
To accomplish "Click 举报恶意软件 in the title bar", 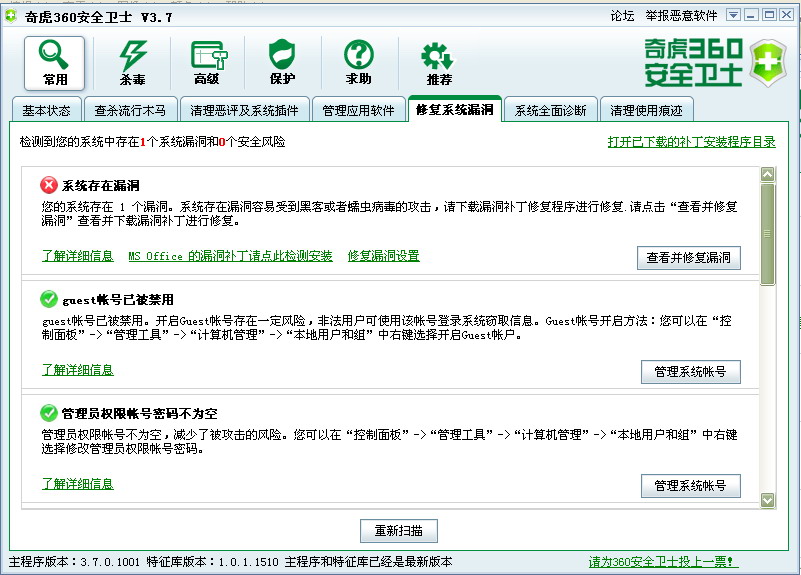I will (x=681, y=16).
